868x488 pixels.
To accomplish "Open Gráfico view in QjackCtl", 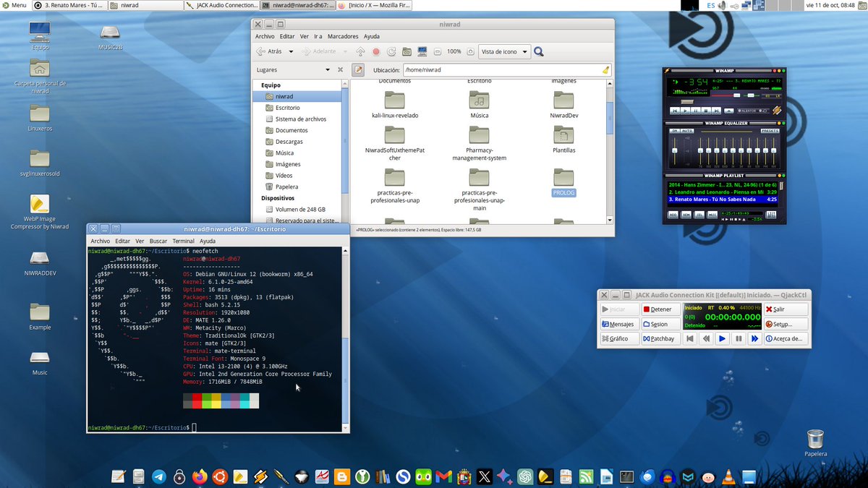I will (619, 338).
